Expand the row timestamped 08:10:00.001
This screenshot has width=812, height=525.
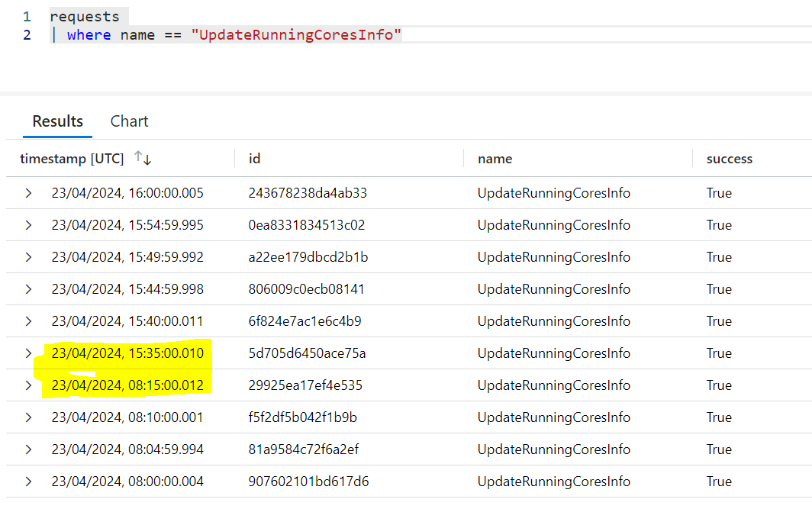click(x=28, y=417)
